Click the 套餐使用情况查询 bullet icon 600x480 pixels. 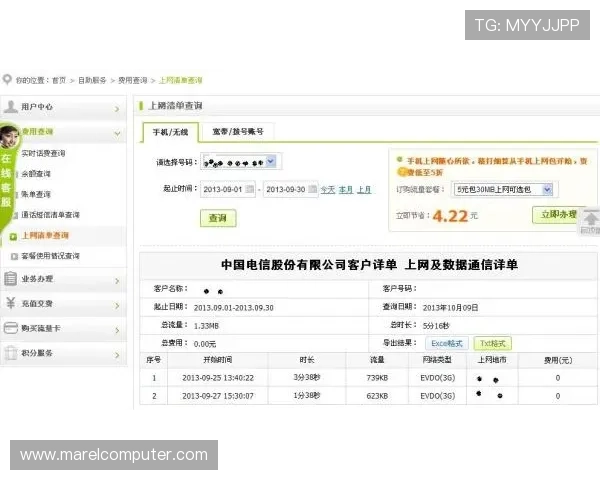point(14,256)
